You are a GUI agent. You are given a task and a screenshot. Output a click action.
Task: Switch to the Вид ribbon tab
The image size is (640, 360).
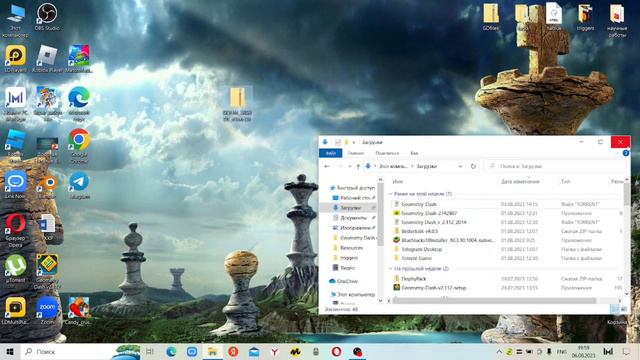pyautogui.click(x=414, y=153)
